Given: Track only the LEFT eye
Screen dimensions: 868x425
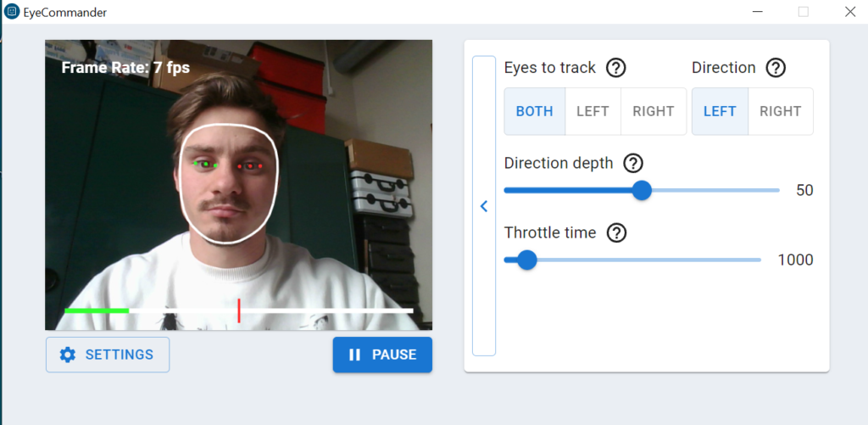Looking at the screenshot, I should [593, 111].
